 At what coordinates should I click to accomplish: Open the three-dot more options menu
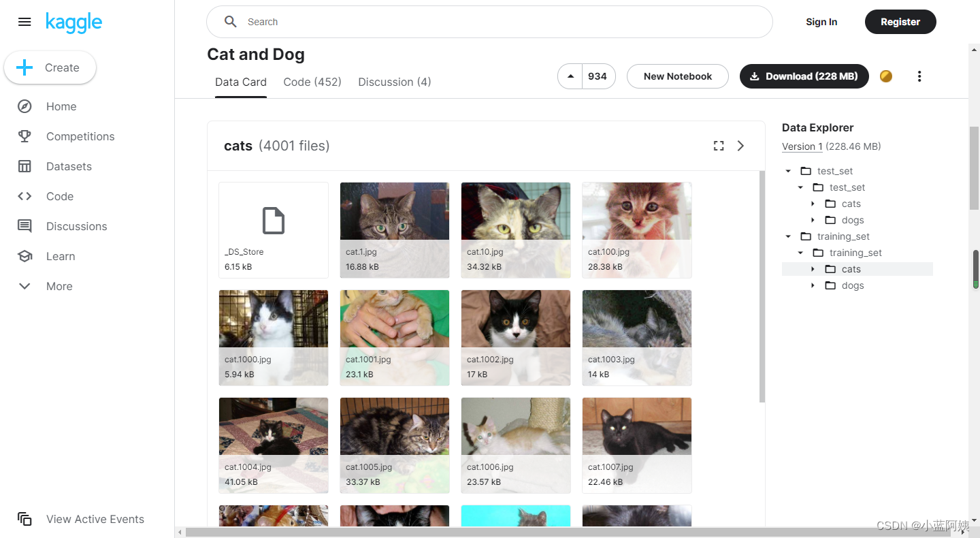coord(919,76)
